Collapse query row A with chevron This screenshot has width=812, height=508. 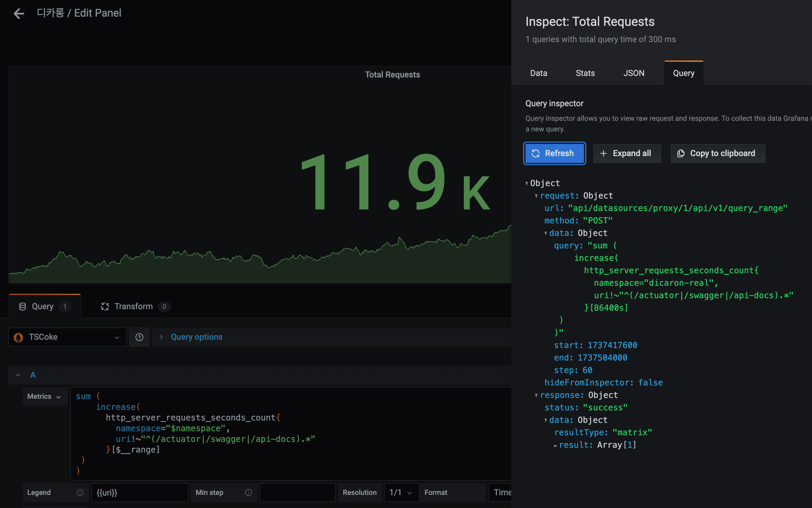click(18, 375)
